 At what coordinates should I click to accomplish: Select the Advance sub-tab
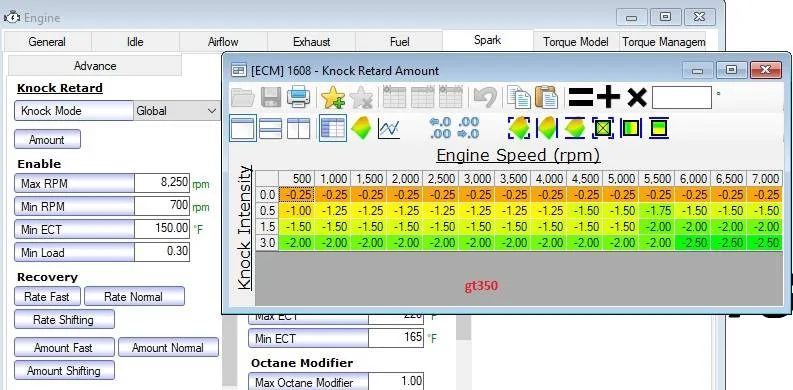click(x=95, y=66)
